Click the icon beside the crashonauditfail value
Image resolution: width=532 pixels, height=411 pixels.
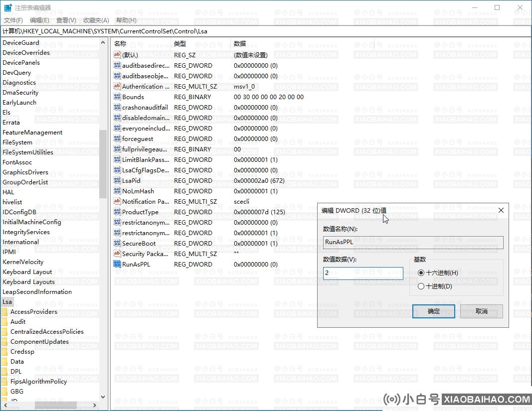click(117, 108)
